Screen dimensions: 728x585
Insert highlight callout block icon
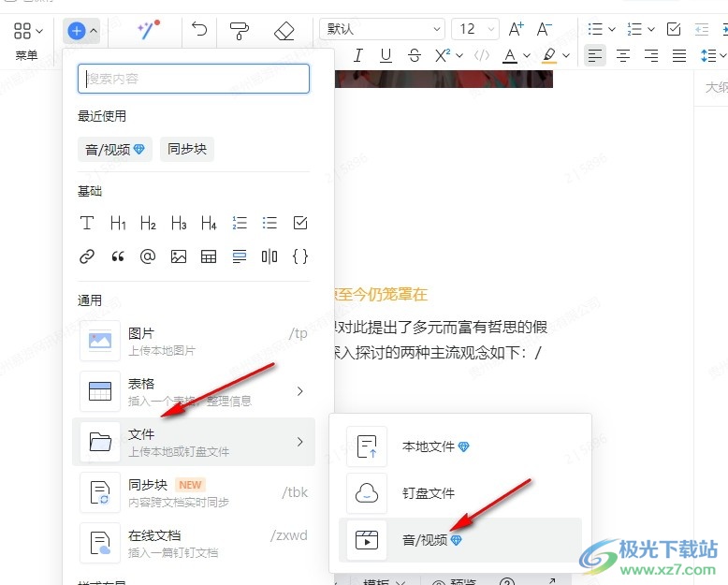240,256
